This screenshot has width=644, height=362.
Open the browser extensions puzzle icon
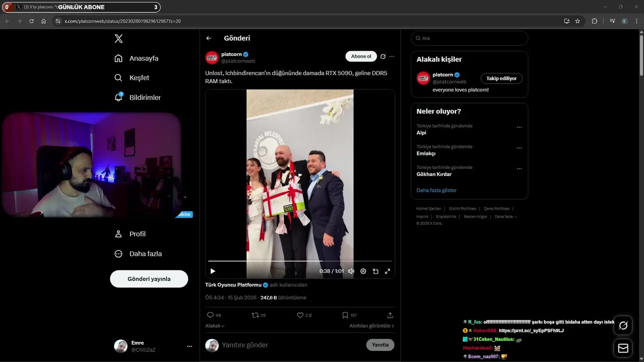click(595, 21)
